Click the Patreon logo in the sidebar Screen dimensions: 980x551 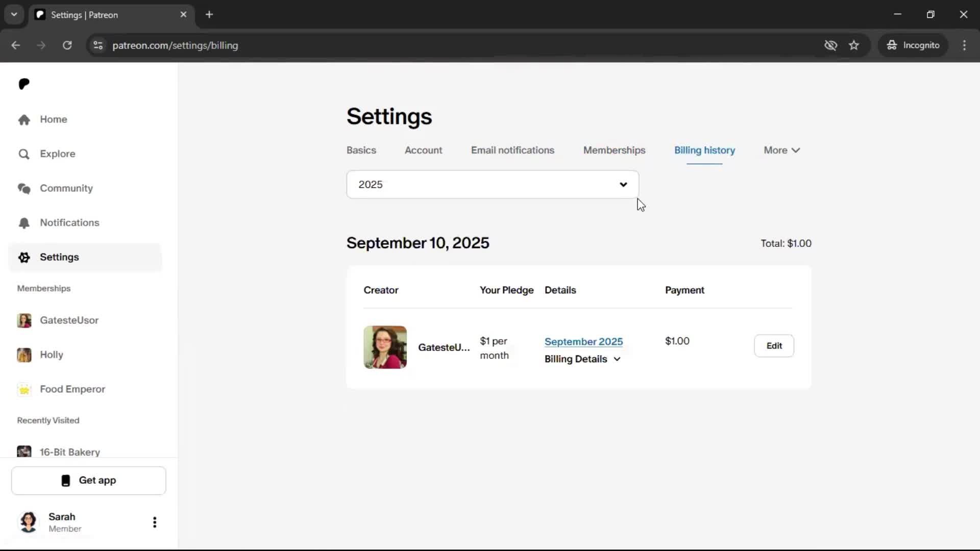[x=24, y=84]
